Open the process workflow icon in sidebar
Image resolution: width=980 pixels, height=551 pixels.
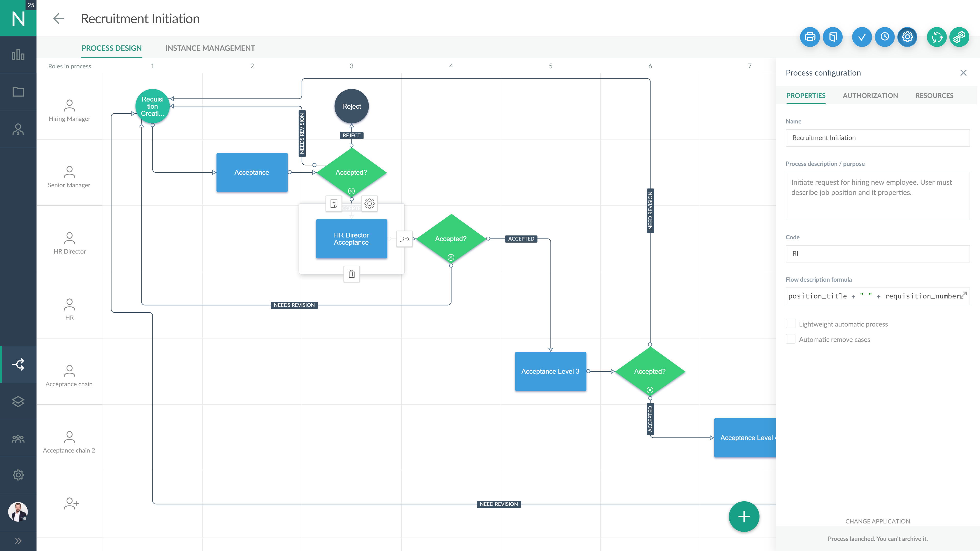18,364
